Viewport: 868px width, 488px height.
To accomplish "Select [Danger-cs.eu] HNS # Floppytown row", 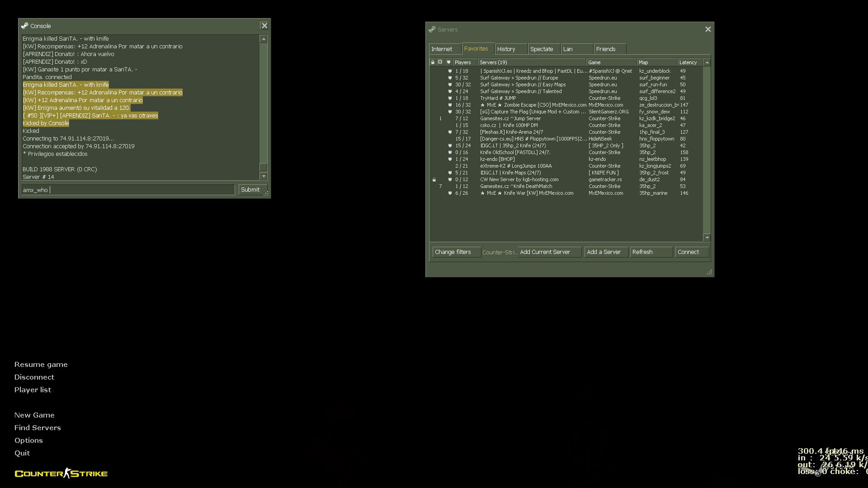I will click(x=566, y=139).
